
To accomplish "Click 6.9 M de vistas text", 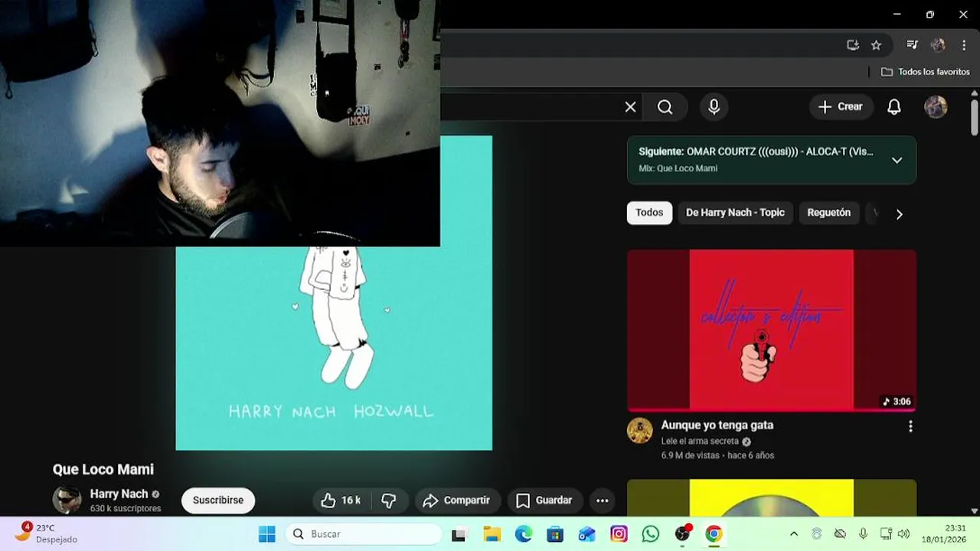I will click(690, 455).
